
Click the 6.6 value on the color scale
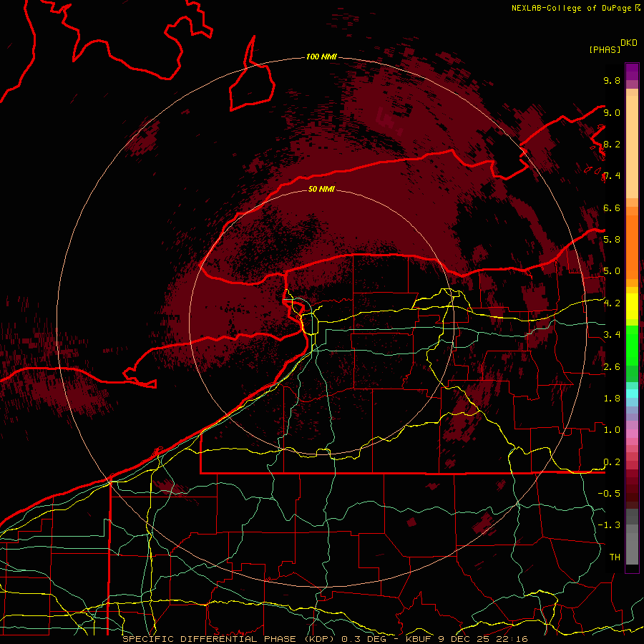612,208
